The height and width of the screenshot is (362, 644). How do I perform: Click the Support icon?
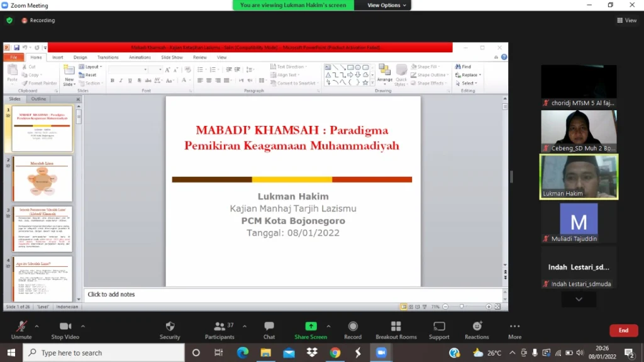click(439, 331)
